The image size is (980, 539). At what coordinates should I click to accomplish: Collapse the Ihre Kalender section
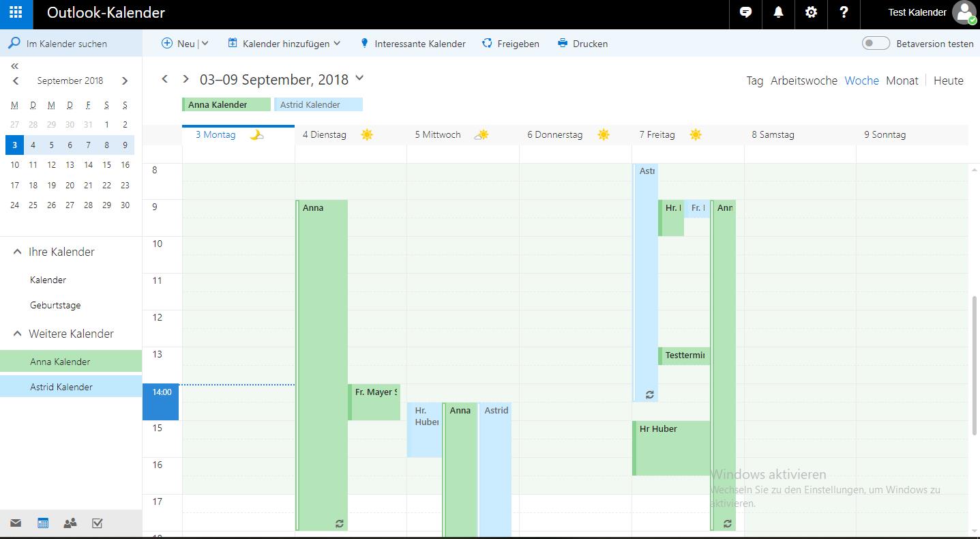coord(17,252)
